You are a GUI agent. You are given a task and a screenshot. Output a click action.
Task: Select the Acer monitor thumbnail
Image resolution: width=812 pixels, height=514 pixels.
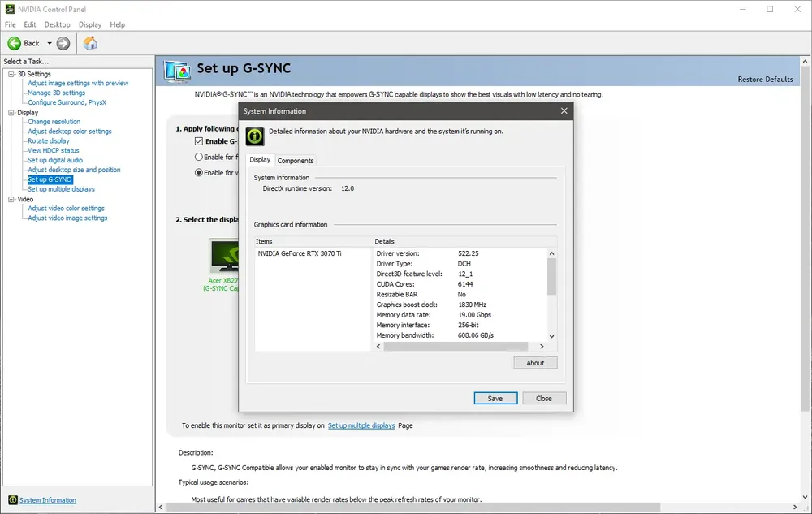coord(224,256)
